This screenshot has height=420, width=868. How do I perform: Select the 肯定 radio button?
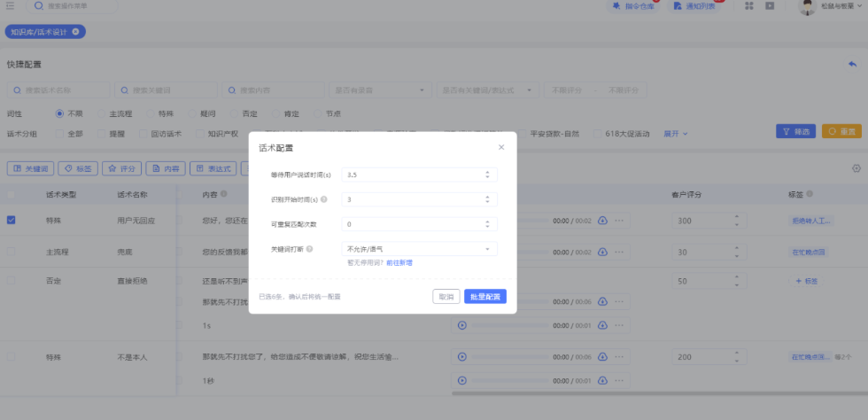tap(275, 113)
